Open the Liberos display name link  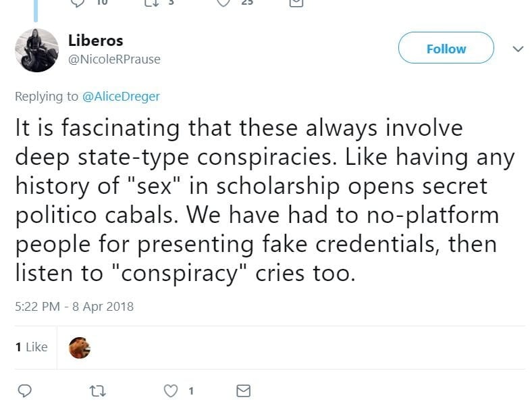pos(95,40)
